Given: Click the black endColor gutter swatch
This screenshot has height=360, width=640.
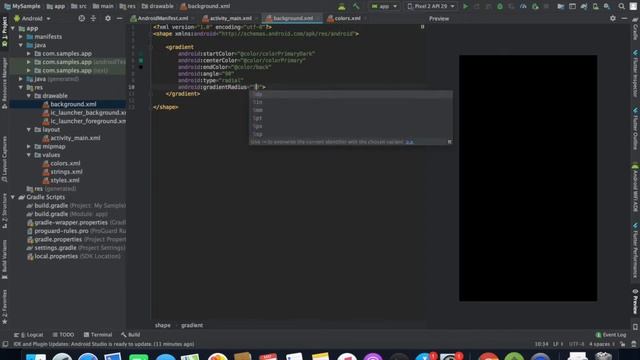Looking at the screenshot, I should click(x=141, y=67).
